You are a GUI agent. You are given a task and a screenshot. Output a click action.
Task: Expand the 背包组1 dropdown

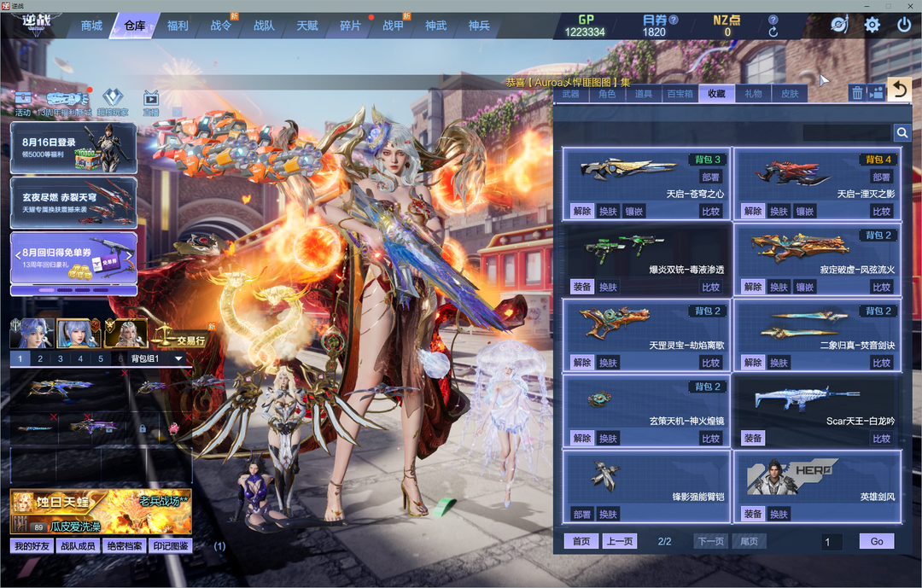point(178,358)
